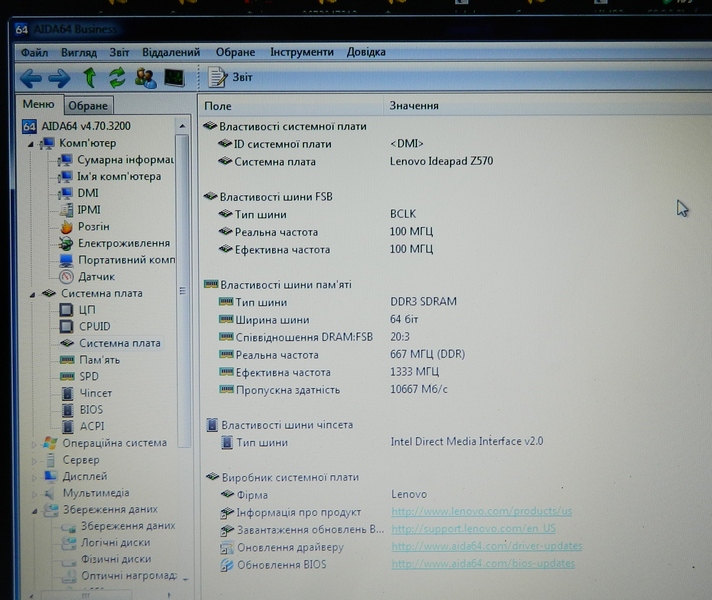This screenshot has height=600, width=712.
Task: Click the Back arrow toolbar icon
Action: (x=31, y=78)
